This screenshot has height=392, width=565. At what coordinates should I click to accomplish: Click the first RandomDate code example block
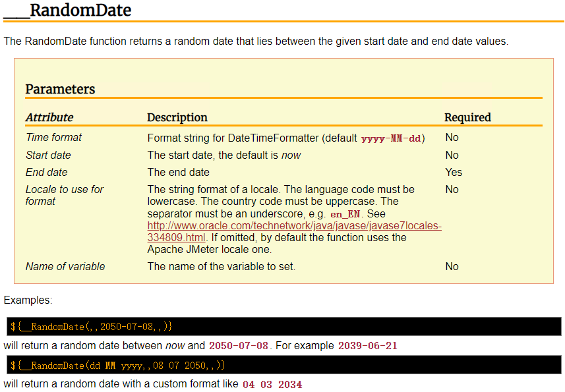point(91,327)
